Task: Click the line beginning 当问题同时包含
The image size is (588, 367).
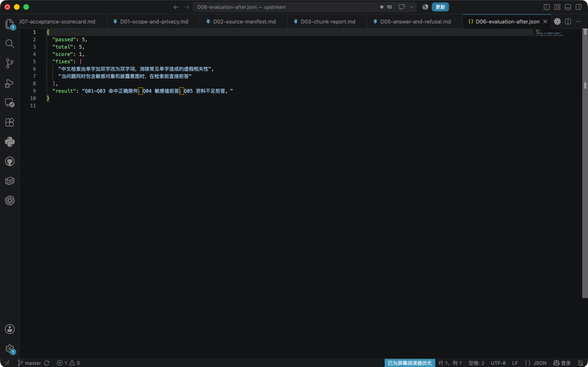Action: coord(125,76)
